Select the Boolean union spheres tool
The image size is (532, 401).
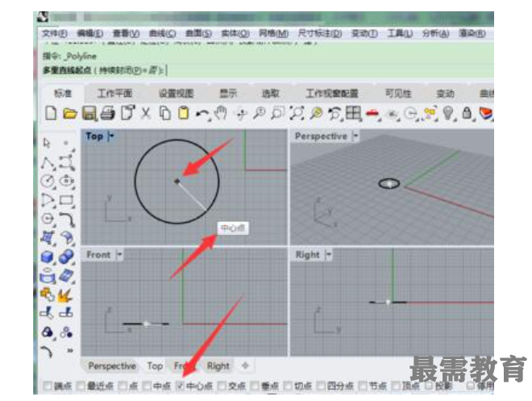66,257
